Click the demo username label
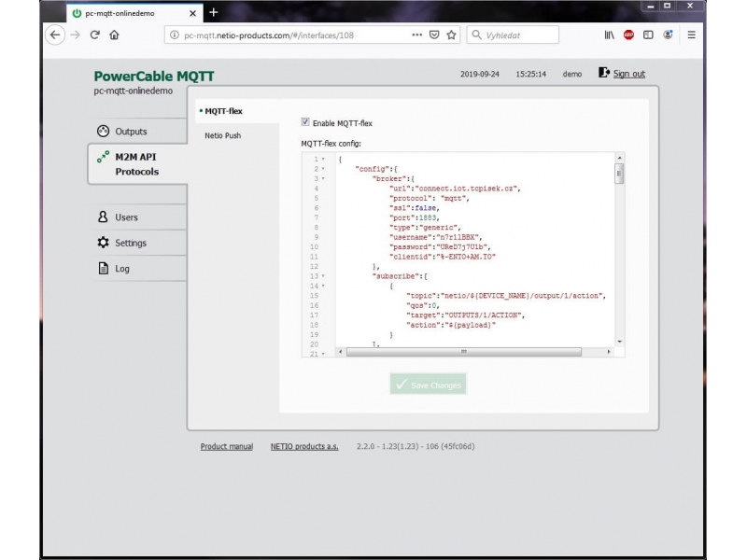This screenshot has width=747, height=560. (x=572, y=74)
